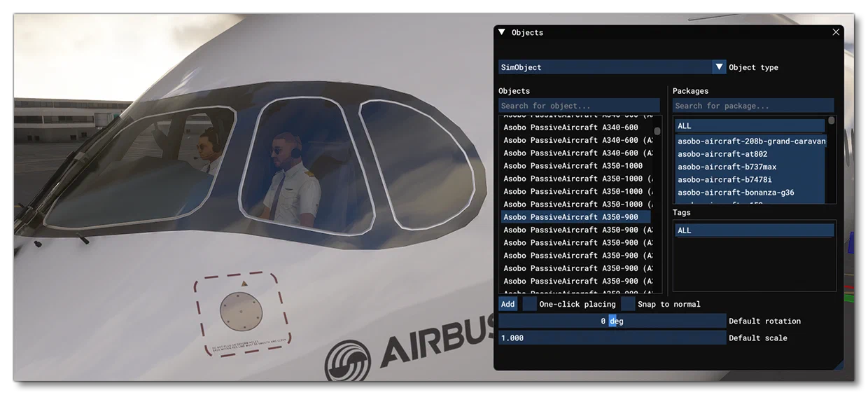
Task: Click the Default scale value field
Action: coord(612,338)
